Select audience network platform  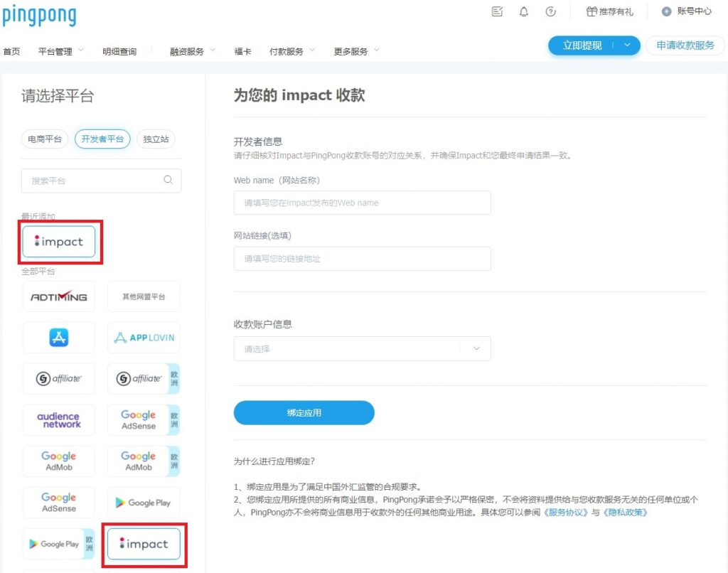coord(59,419)
